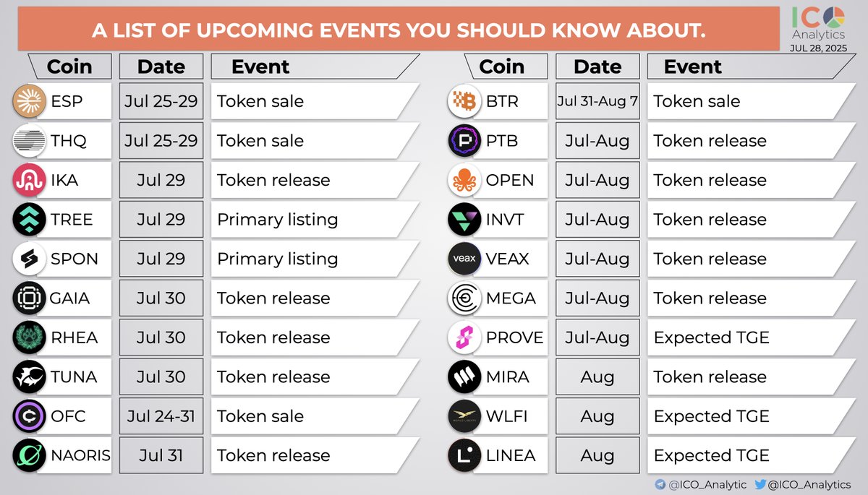Select the BTR orange bitcoin icon
The height and width of the screenshot is (495, 868).
click(x=464, y=101)
